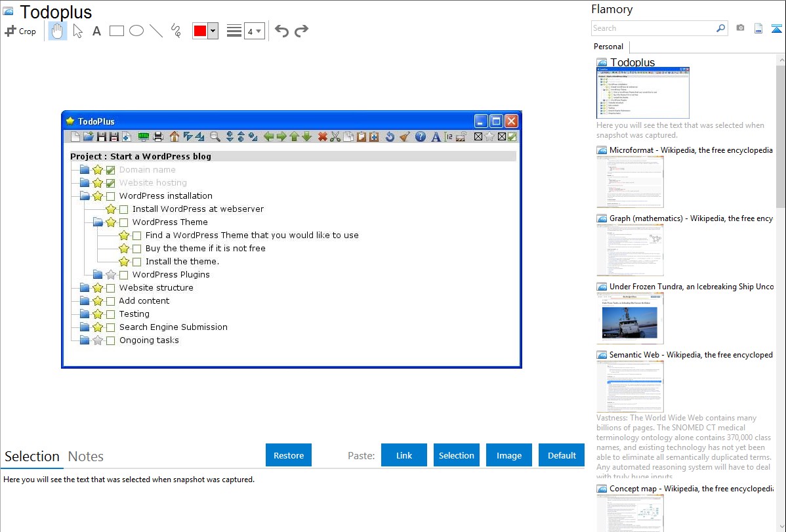Pick the rectangle drawing tool
This screenshot has height=532, width=786.
(x=116, y=31)
